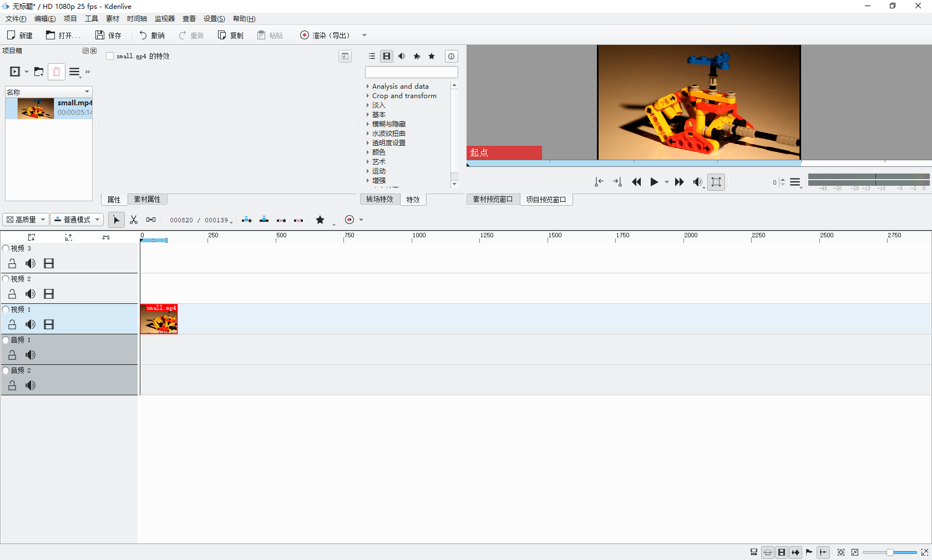This screenshot has width=932, height=560.
Task: Set zone in point in monitor
Action: click(x=599, y=182)
